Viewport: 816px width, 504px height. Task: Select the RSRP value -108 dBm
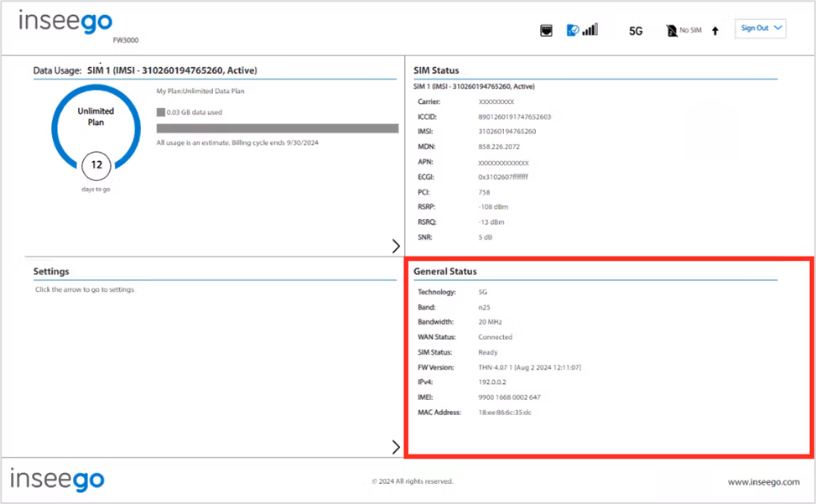click(x=493, y=207)
